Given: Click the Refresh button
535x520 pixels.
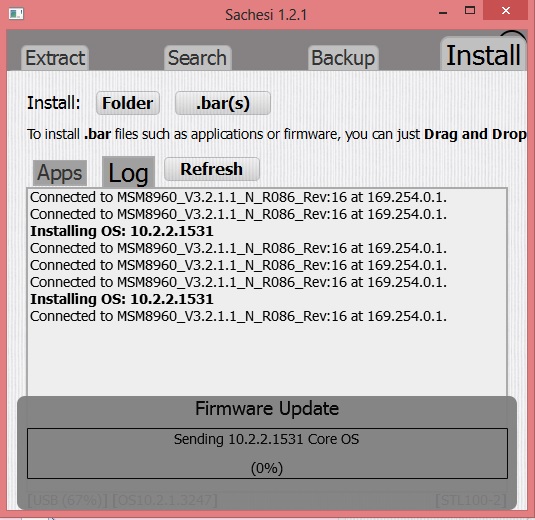Looking at the screenshot, I should click(x=212, y=169).
